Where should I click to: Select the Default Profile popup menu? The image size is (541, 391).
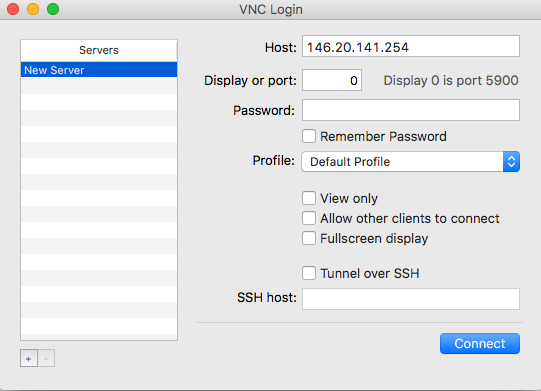point(411,162)
